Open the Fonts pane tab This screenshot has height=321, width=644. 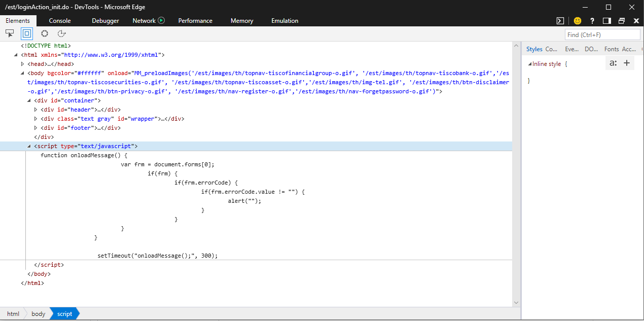(612, 49)
